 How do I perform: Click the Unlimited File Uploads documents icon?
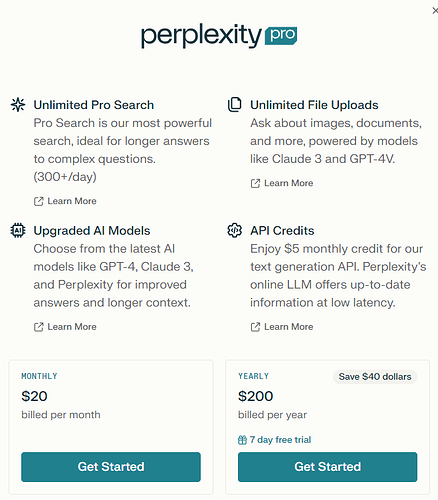[235, 105]
